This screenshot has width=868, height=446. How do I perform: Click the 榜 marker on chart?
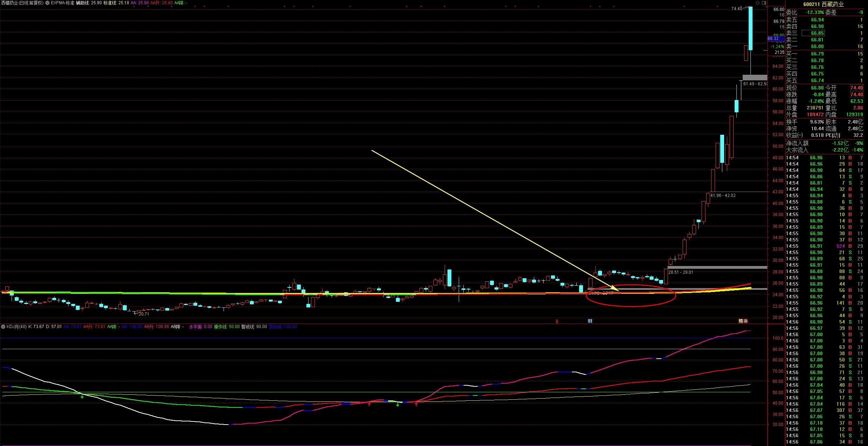click(x=741, y=321)
